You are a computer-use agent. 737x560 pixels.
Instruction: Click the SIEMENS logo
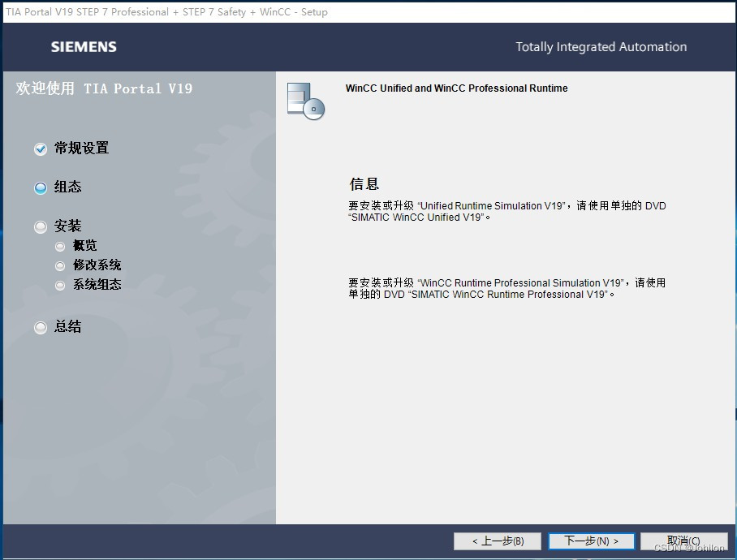[x=84, y=47]
